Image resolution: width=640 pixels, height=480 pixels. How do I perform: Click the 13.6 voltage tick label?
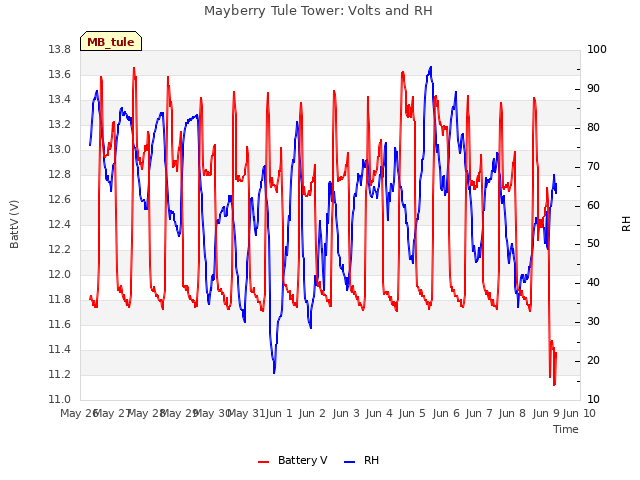60,75
